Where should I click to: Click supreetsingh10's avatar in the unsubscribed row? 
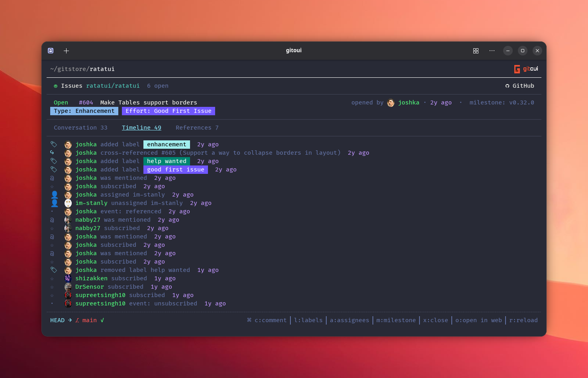tap(68, 304)
